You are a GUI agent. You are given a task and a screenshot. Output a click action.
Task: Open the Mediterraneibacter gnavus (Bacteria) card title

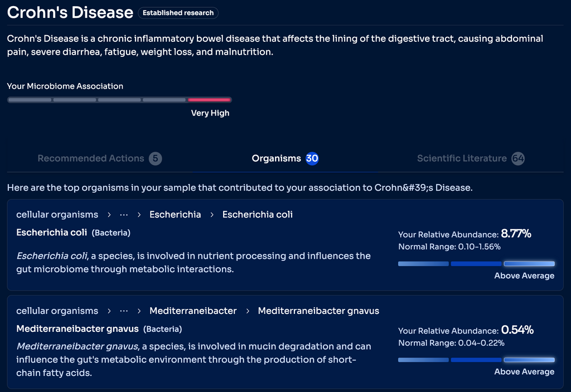(77, 328)
